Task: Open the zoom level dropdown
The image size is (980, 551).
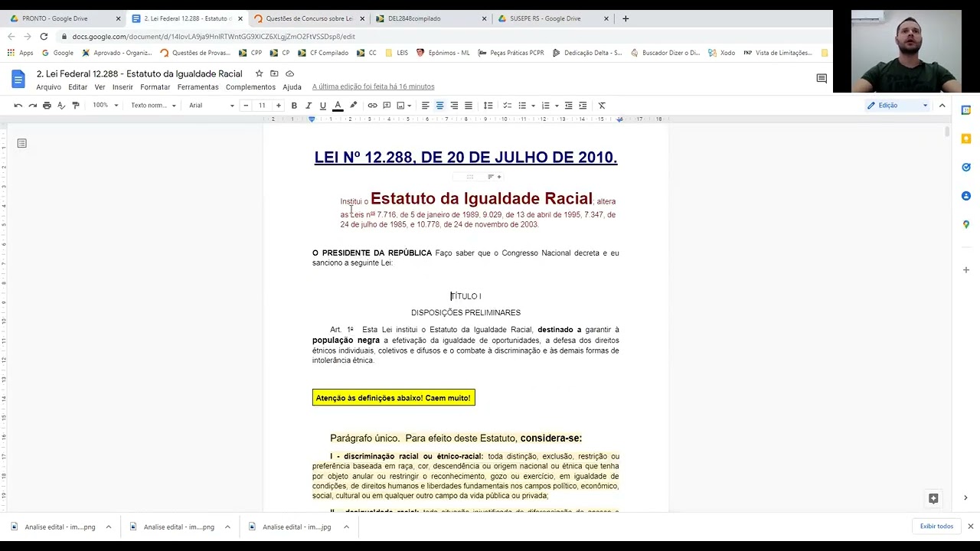Action: pos(106,106)
